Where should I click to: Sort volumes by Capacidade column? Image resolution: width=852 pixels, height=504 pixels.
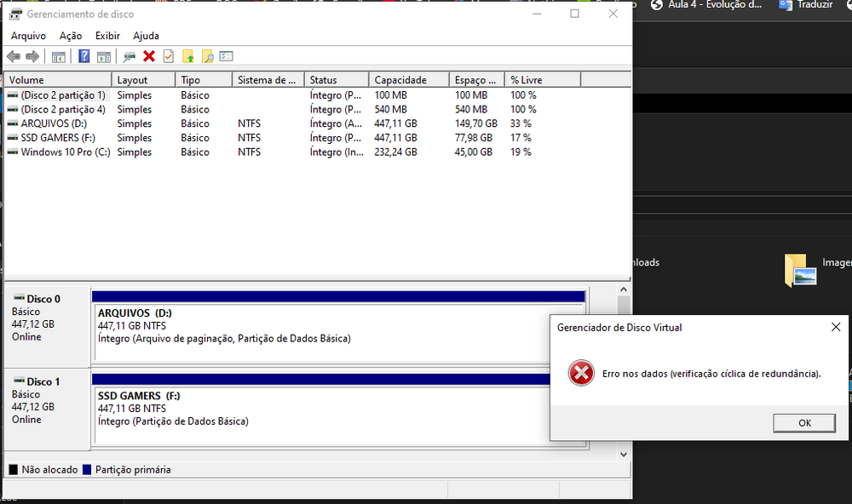(400, 80)
